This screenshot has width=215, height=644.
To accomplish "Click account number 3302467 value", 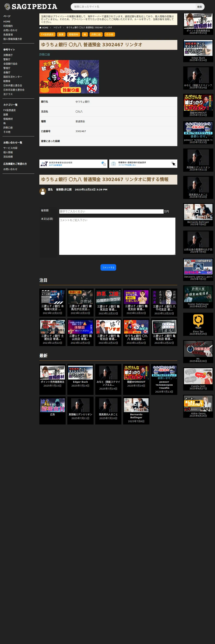I will click(81, 131).
